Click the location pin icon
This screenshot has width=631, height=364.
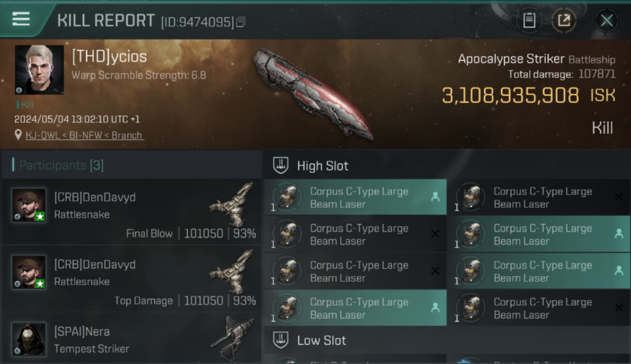click(x=18, y=135)
